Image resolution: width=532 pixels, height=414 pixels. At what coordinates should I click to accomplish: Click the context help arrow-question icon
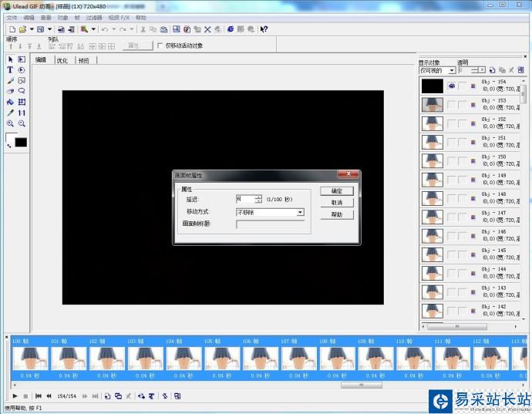coord(264,29)
